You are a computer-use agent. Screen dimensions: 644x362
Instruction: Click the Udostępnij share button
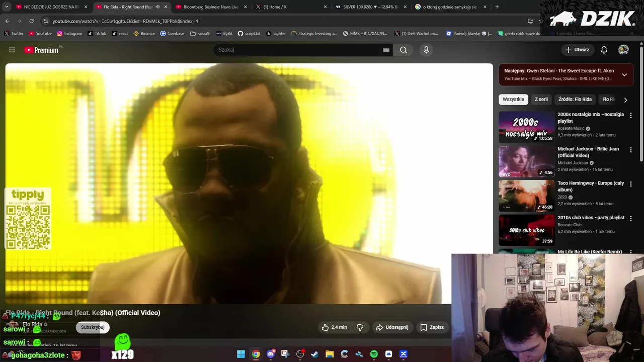coord(392,327)
